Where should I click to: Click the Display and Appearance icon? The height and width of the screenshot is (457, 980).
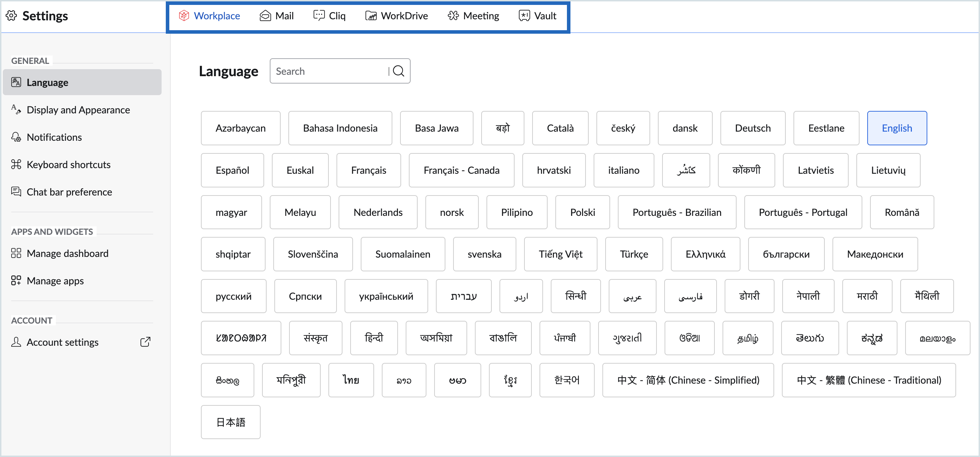click(16, 110)
